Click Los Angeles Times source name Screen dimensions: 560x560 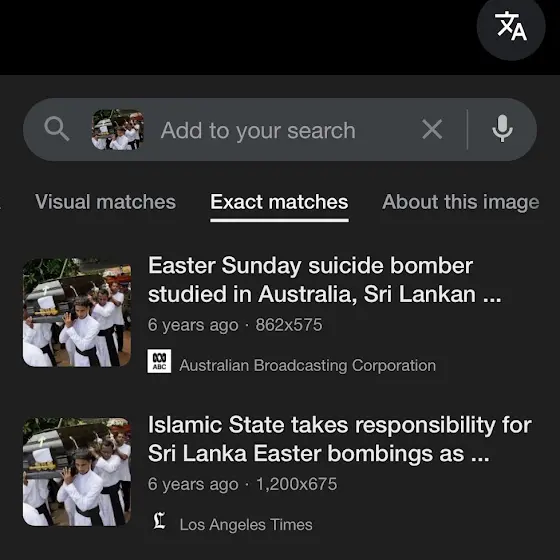click(246, 525)
